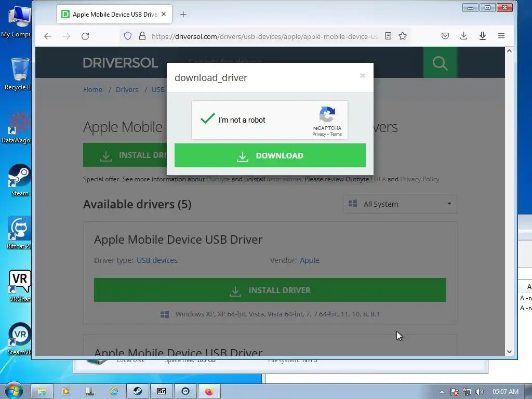Go to Drivers breadcrumb link
532x399 pixels.
[x=127, y=89]
